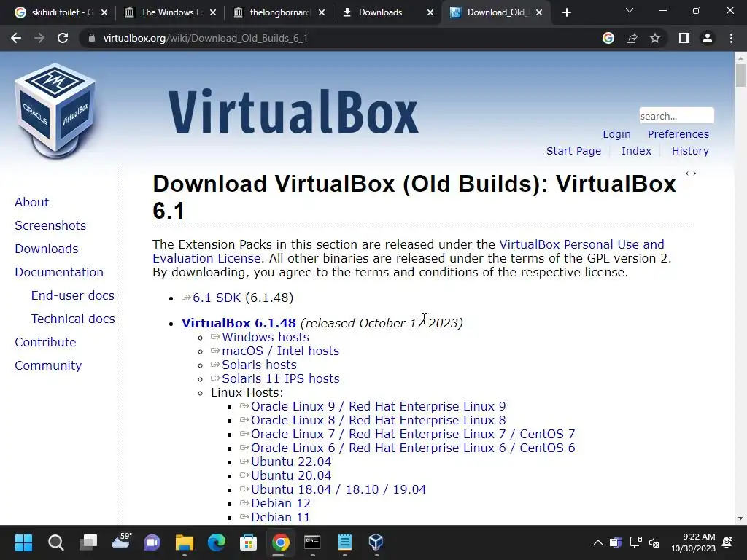This screenshot has height=560, width=747.
Task: Open Google icon in address bar
Action: coord(608,38)
